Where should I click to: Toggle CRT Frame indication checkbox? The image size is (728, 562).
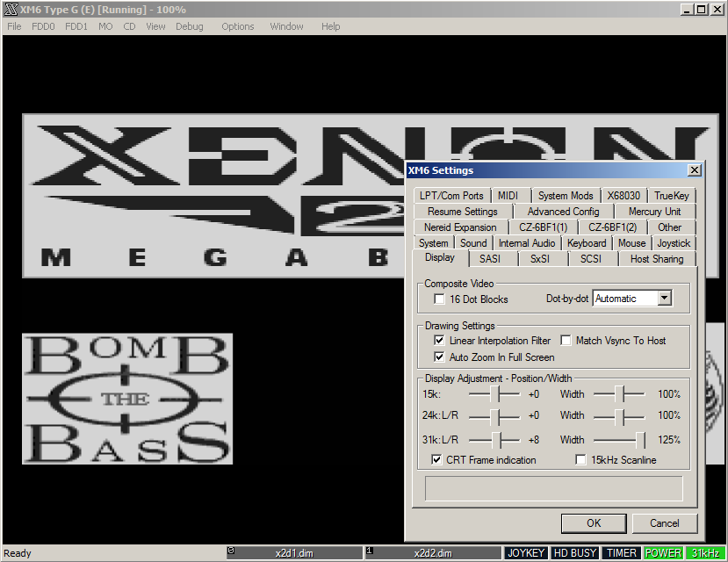point(436,459)
